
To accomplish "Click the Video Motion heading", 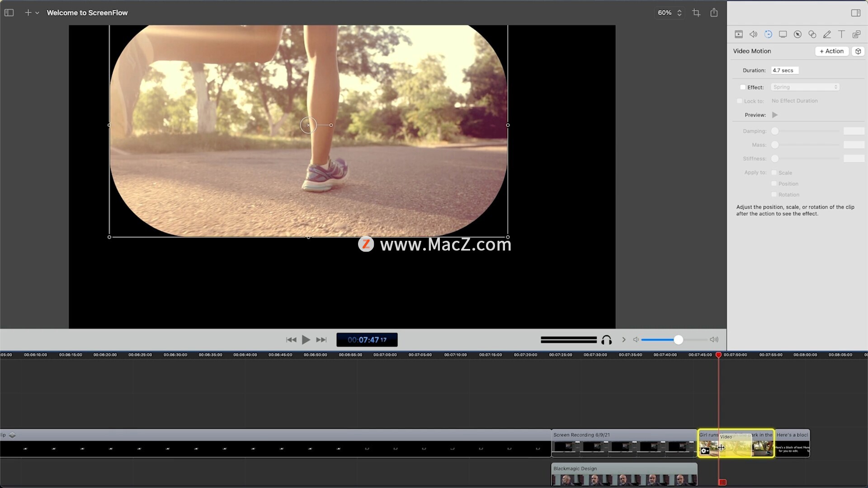I will [x=752, y=51].
